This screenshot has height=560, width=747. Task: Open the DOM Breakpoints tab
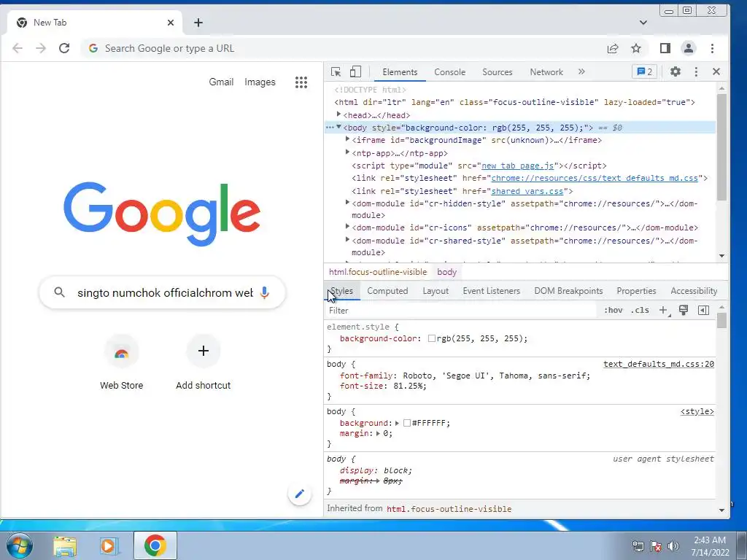pyautogui.click(x=568, y=290)
